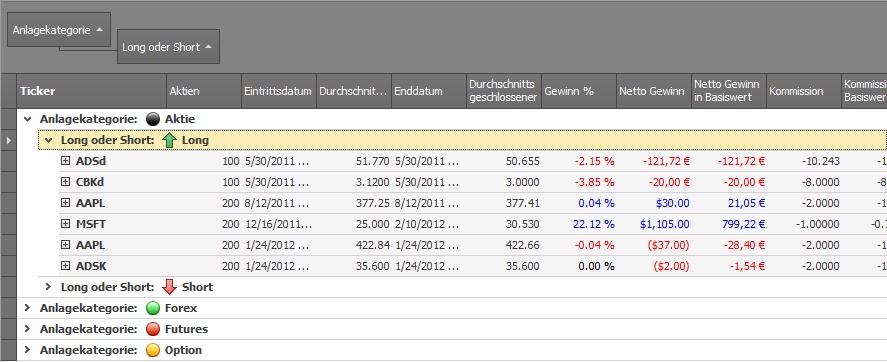Click the truncated Durchschnit… column header

[x=354, y=91]
